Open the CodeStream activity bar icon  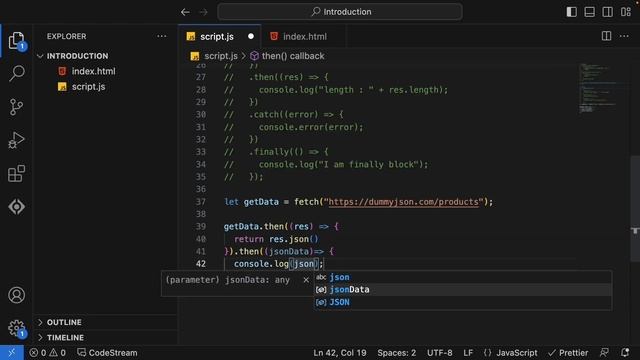pos(16,207)
